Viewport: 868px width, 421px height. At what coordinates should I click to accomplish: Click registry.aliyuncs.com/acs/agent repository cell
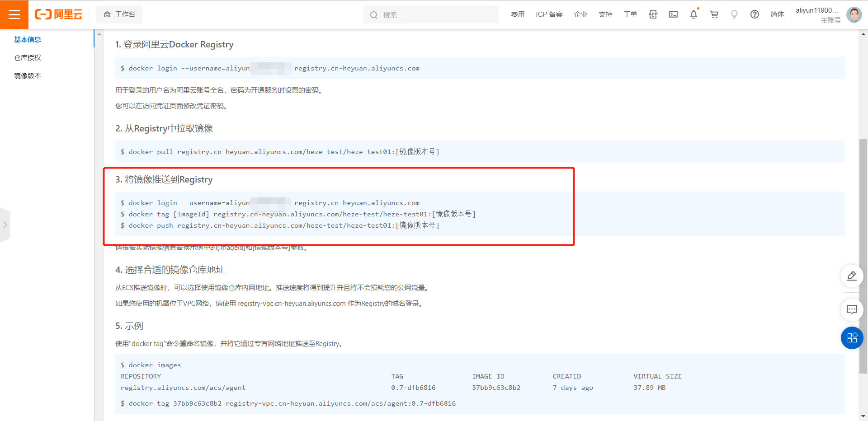coord(183,388)
